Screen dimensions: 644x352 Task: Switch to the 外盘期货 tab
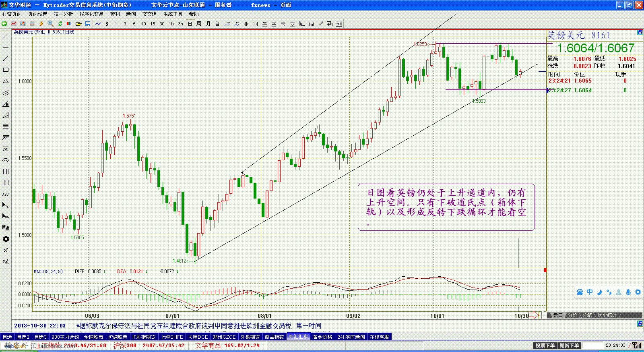click(250, 337)
